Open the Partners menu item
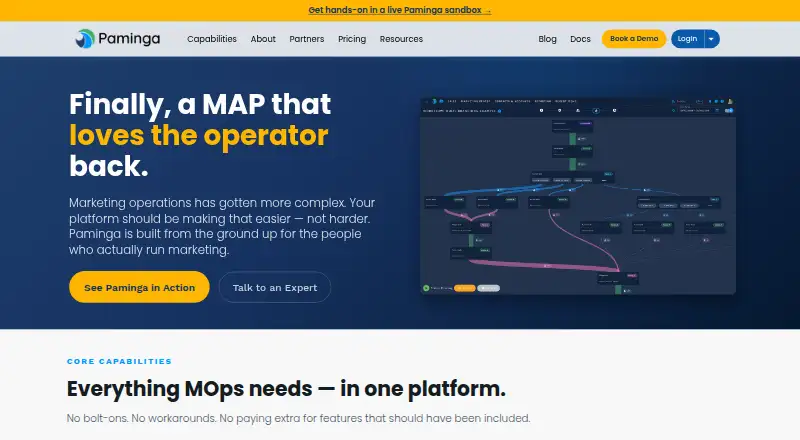 (307, 39)
